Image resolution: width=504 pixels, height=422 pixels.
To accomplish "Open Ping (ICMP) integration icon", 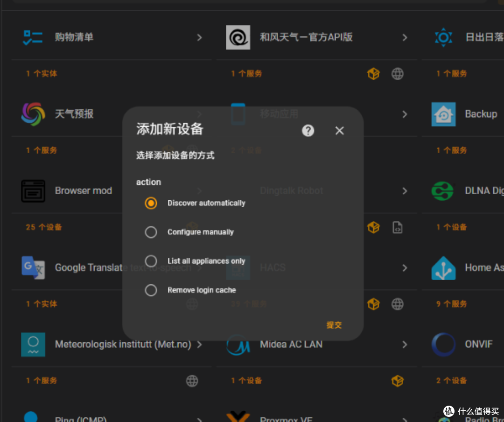I will click(31, 416).
